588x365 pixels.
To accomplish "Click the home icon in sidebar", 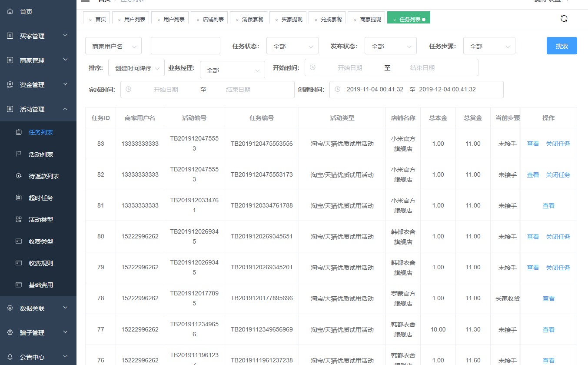I will pyautogui.click(x=10, y=12).
